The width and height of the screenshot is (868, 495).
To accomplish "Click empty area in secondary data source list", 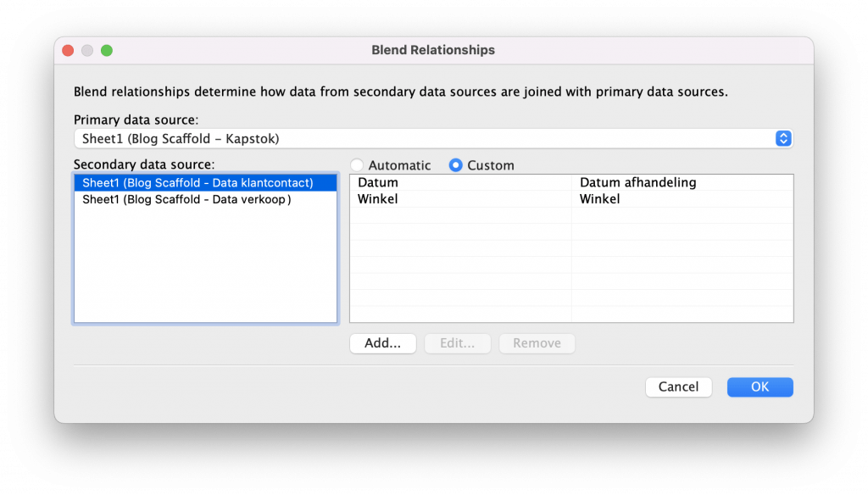I will click(205, 271).
